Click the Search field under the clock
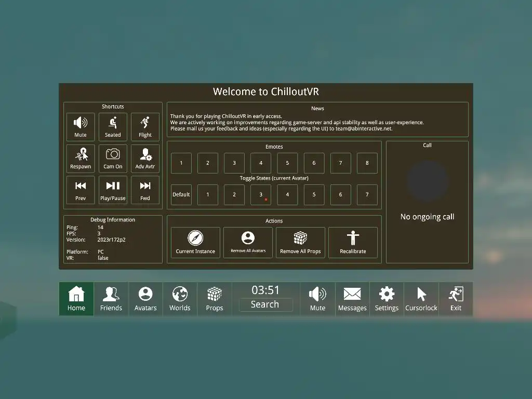Screen dimensions: 532x399 click(x=265, y=304)
